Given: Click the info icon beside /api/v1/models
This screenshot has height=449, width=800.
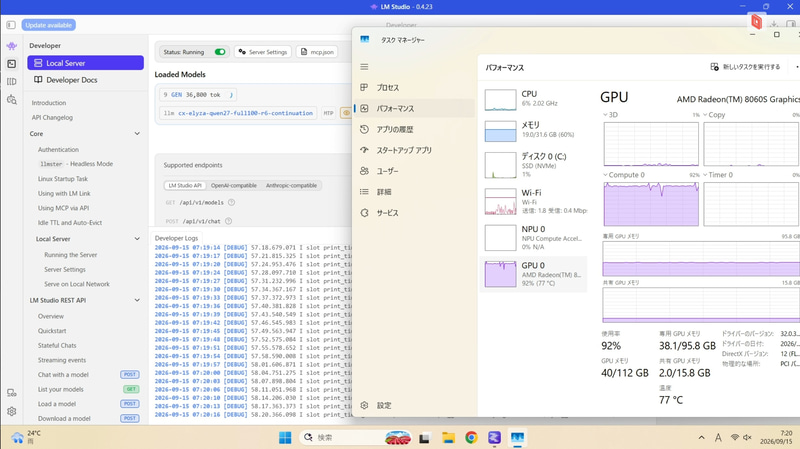Looking at the screenshot, I should coord(231,202).
